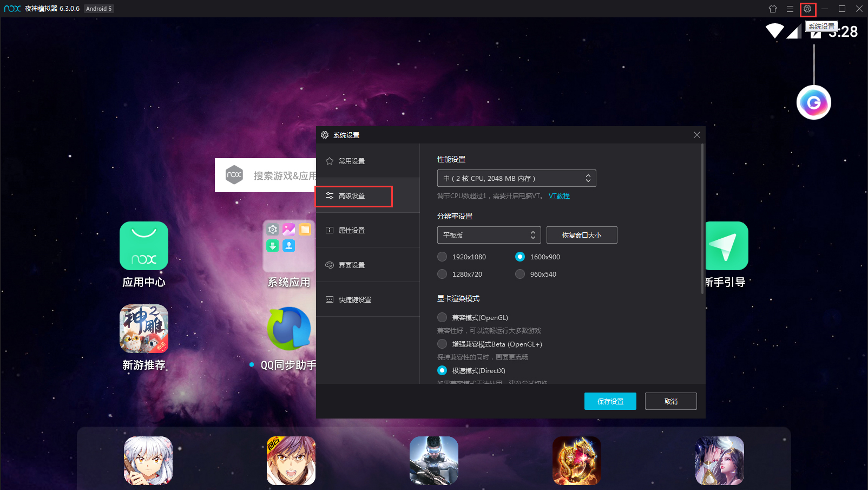This screenshot has height=490, width=868.
Task: Click the WiFi icon in Android status bar
Action: (774, 31)
